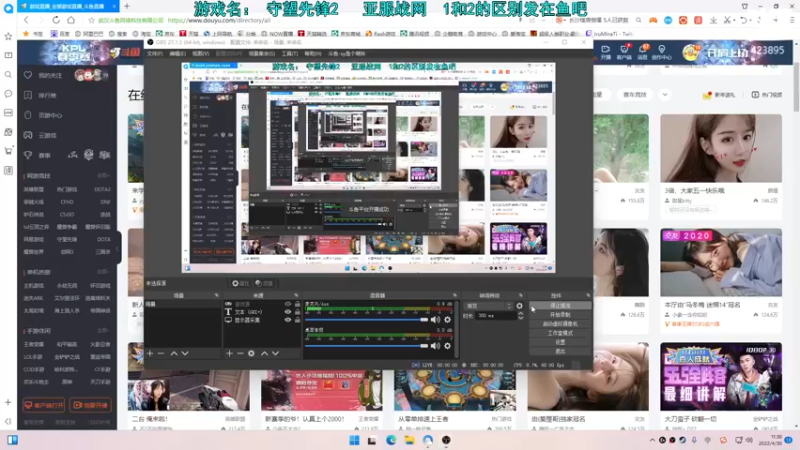The image size is (800, 450).
Task: Toggle lock on the display capture source
Action: pyautogui.click(x=297, y=320)
